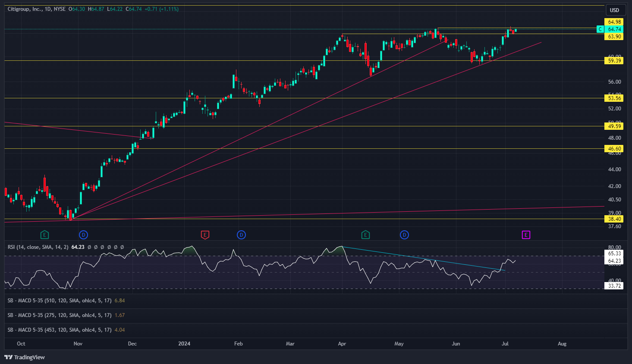Screen dimensions: 632x364
Task: Click the 64.74 current price label
Action: click(614, 29)
